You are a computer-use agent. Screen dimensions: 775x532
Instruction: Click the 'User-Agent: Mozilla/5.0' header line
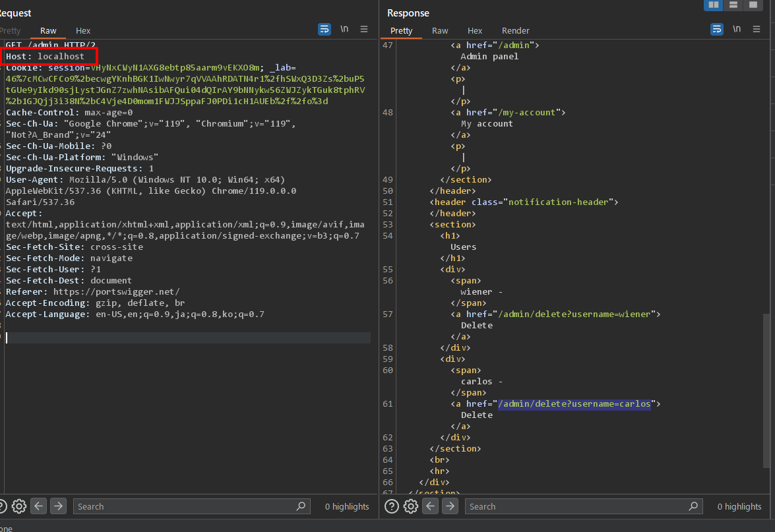coord(145,180)
